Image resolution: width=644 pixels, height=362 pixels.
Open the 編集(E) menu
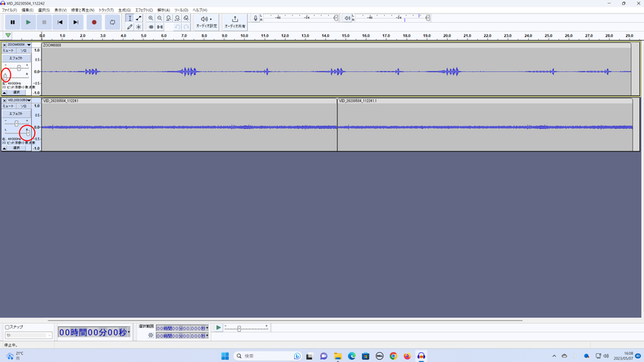click(27, 10)
